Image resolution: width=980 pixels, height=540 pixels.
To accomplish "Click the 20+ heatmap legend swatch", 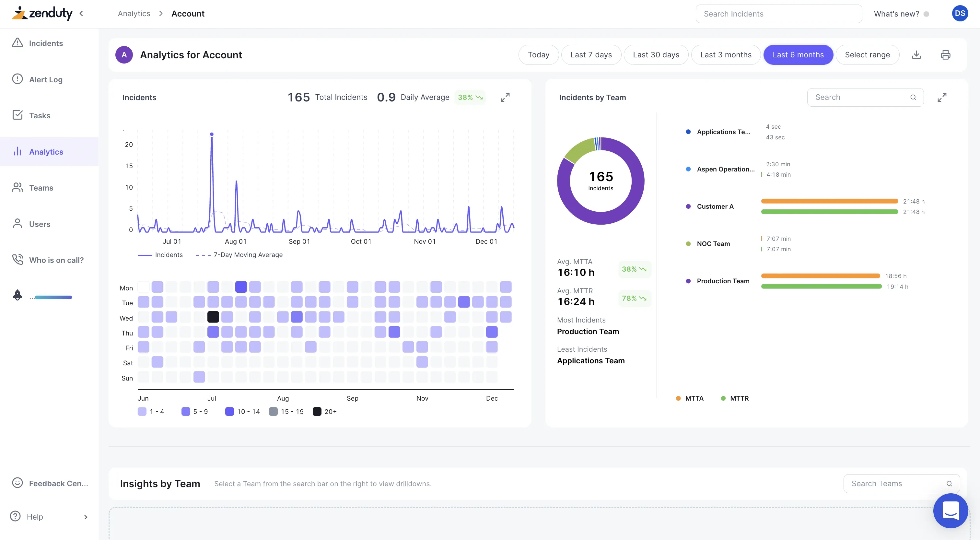I will pos(317,411).
